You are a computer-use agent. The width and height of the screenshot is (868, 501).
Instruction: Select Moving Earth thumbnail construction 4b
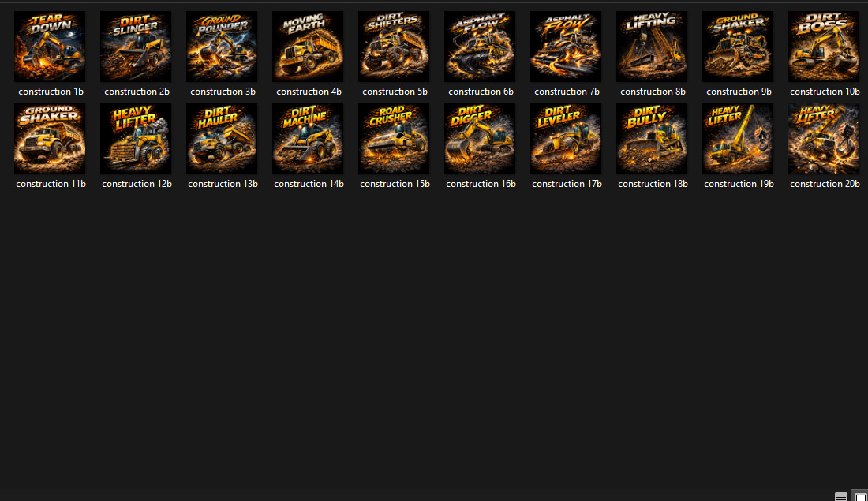(x=308, y=47)
